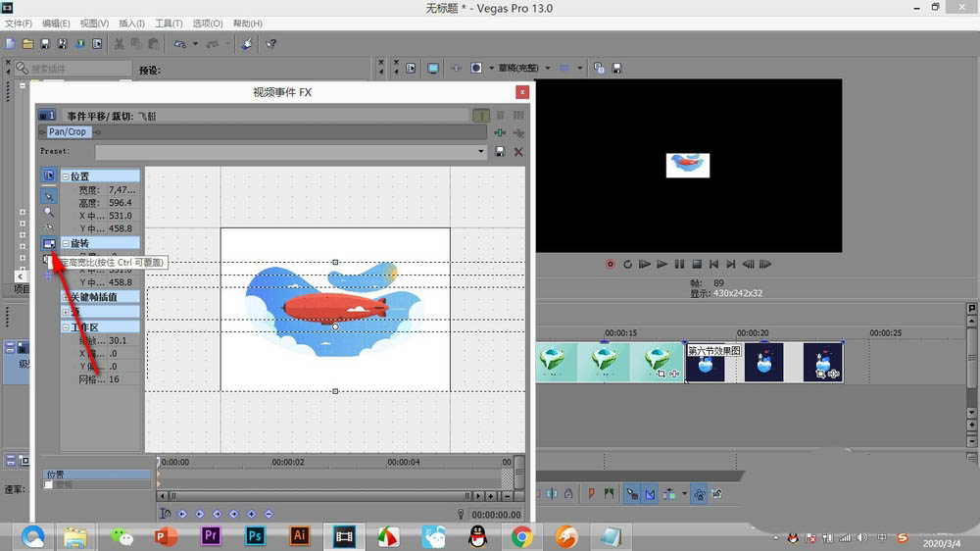The height and width of the screenshot is (551, 980).
Task: Toggle the mask checkbox in keyframe track
Action: coord(48,485)
